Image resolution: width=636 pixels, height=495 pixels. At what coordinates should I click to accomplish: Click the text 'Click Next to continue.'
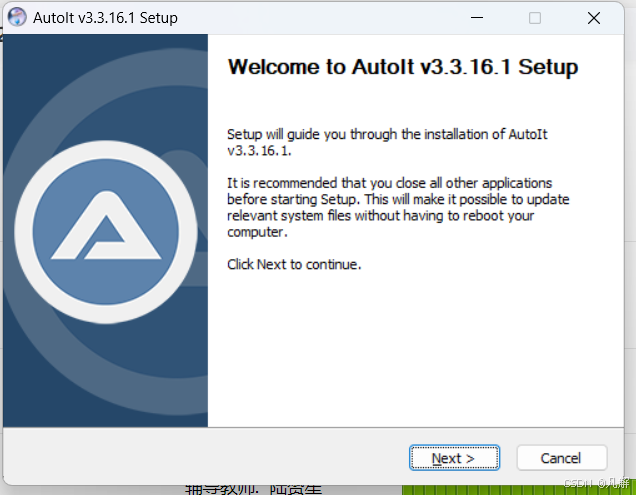click(x=294, y=265)
